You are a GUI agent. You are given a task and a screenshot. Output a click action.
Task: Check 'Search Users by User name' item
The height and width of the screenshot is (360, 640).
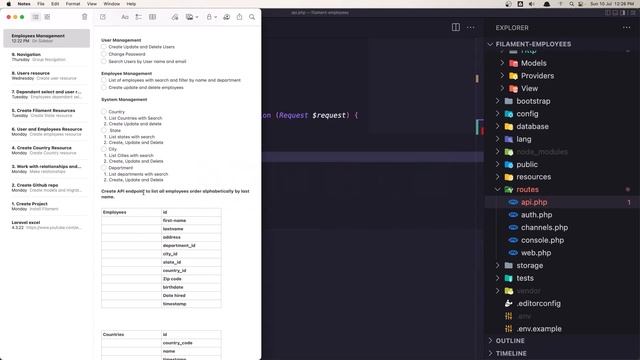click(104, 61)
